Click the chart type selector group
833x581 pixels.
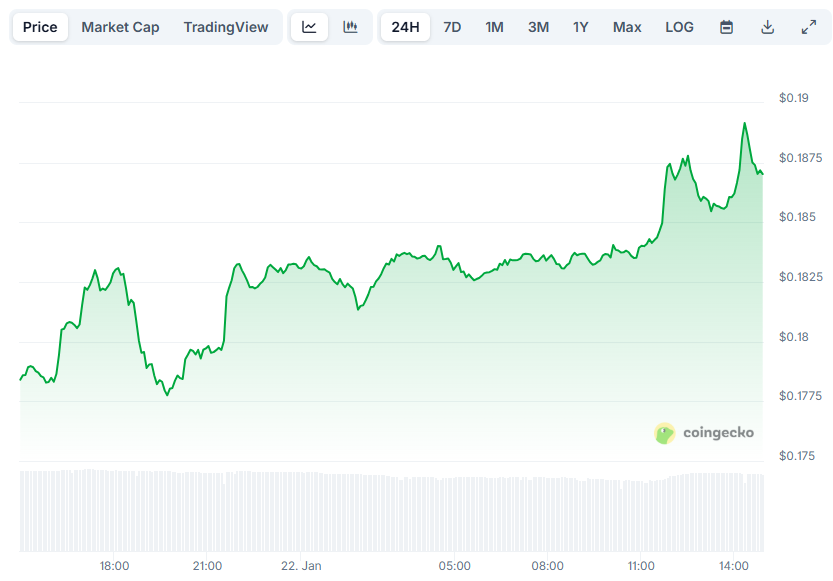329,27
